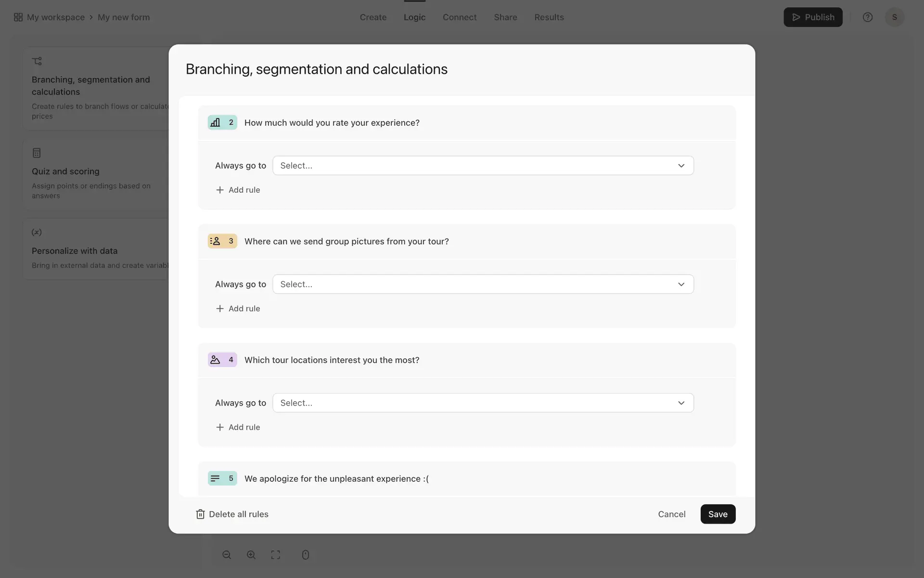
Task: Save the branching rules
Action: 718,514
